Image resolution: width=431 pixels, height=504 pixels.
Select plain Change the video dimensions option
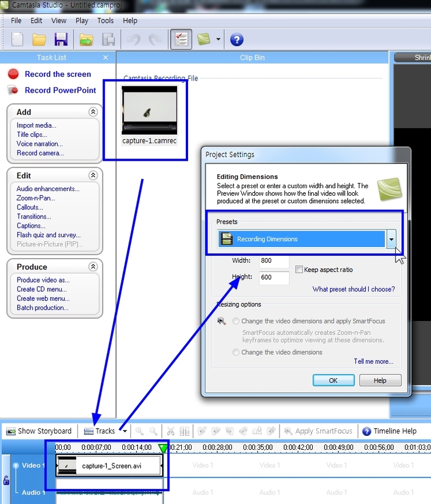pos(236,353)
